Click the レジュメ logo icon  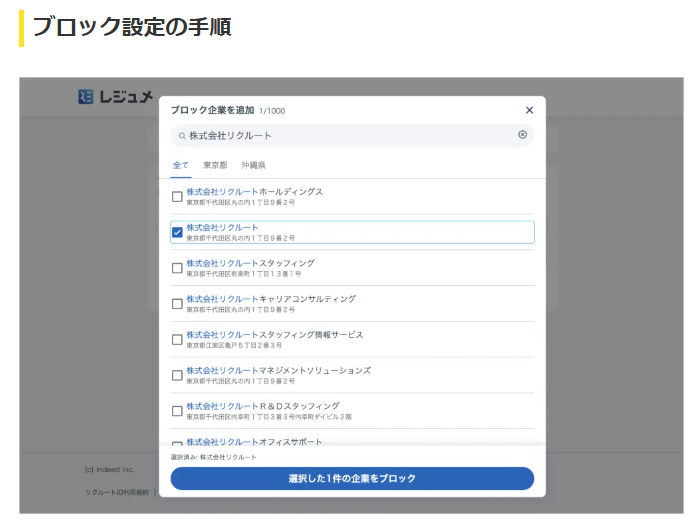pyautogui.click(x=86, y=96)
